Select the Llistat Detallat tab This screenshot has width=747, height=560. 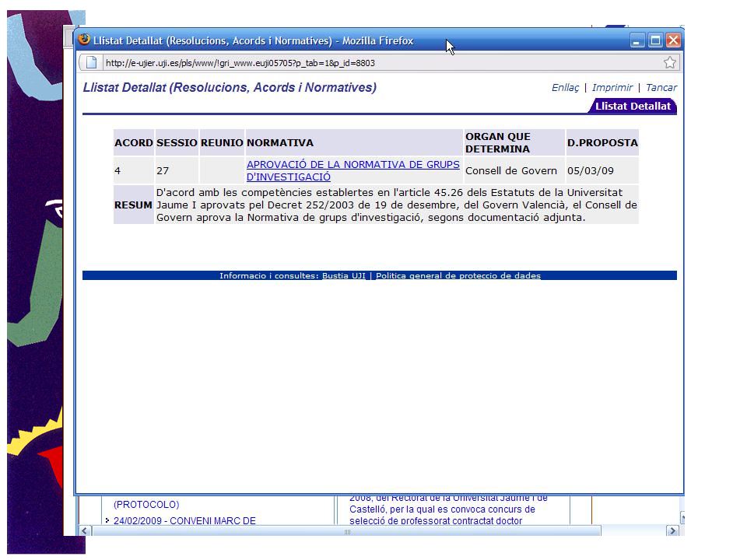[633, 107]
